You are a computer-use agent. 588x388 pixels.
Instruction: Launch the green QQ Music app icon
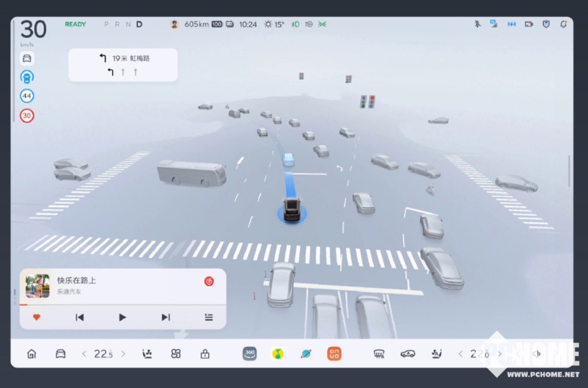point(278,354)
